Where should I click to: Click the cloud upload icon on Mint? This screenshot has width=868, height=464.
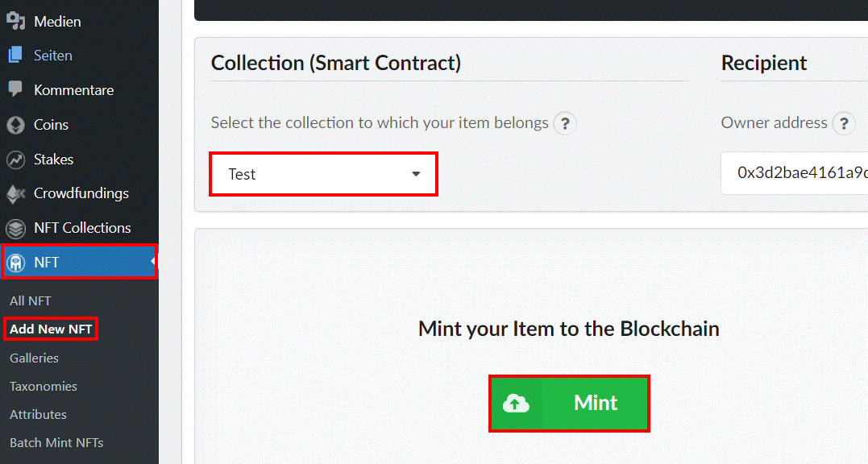[516, 404]
